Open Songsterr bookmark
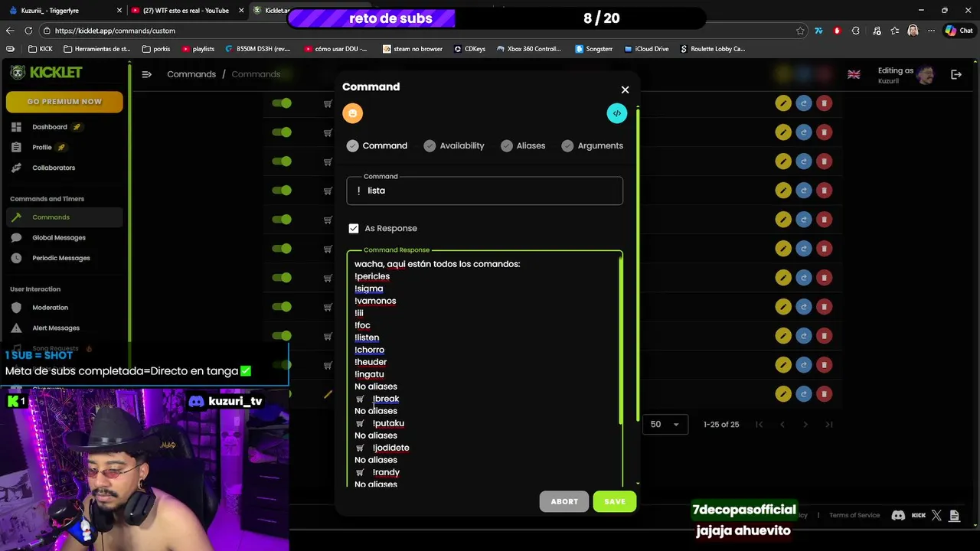Image resolution: width=980 pixels, height=551 pixels. [593, 49]
